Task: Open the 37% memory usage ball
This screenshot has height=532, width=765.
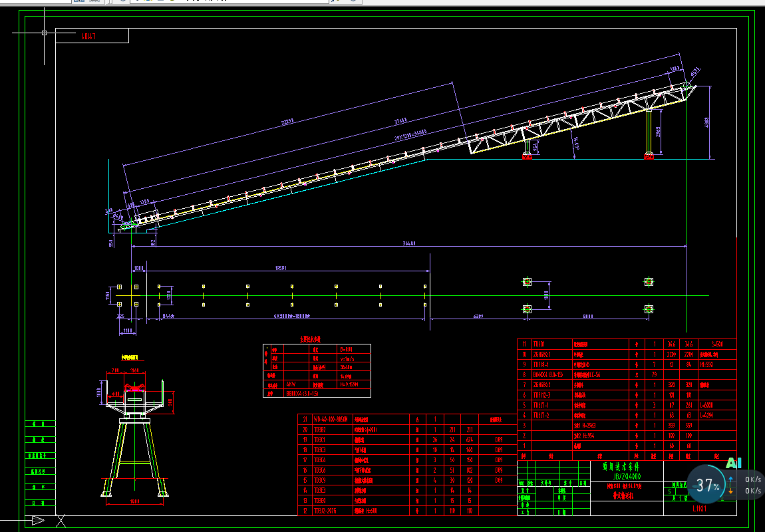Action: point(706,484)
